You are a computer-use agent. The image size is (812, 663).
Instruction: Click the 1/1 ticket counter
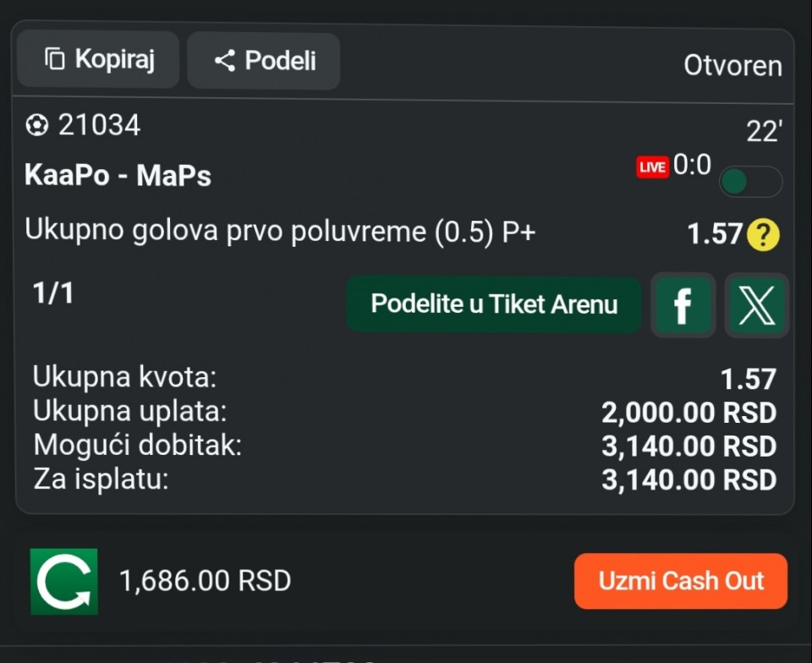point(53,293)
